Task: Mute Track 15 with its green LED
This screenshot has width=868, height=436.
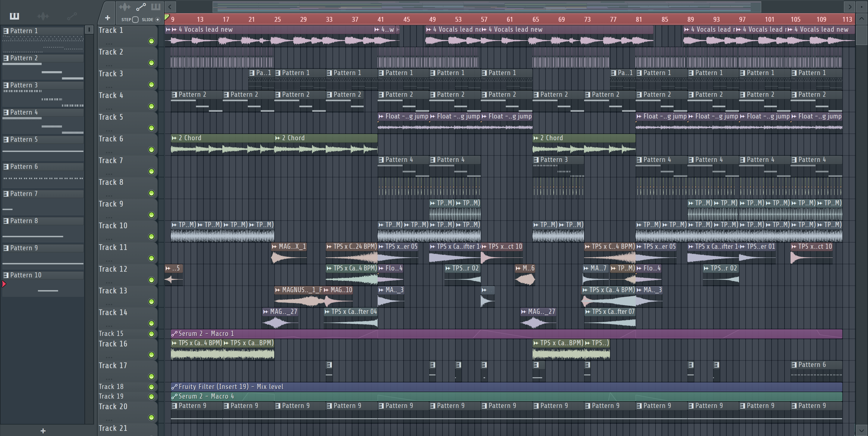Action: click(151, 334)
